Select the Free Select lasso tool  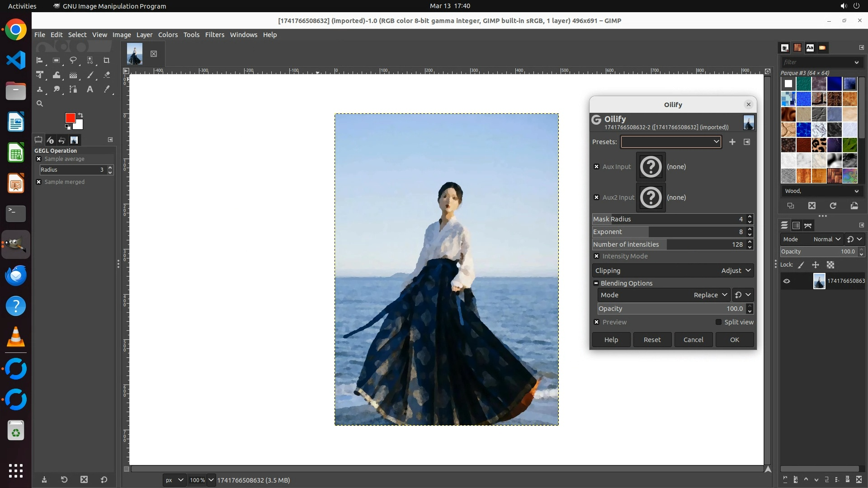coord(73,60)
